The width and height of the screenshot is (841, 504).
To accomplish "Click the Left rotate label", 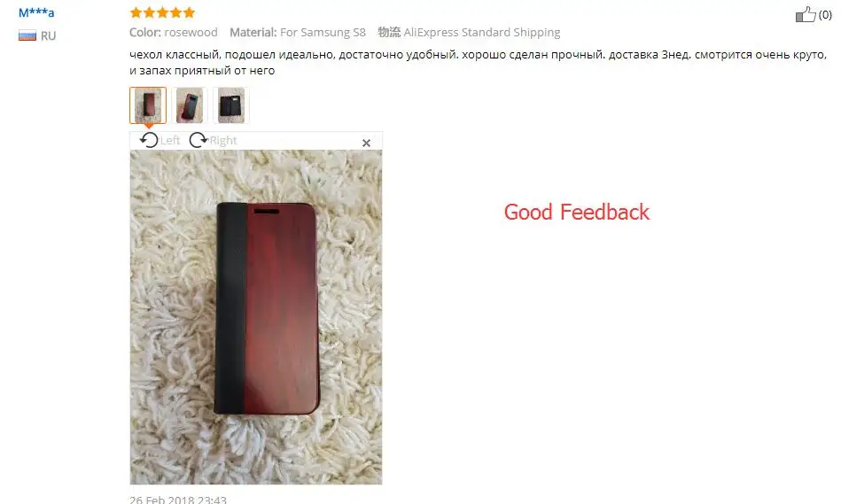I will pos(170,141).
